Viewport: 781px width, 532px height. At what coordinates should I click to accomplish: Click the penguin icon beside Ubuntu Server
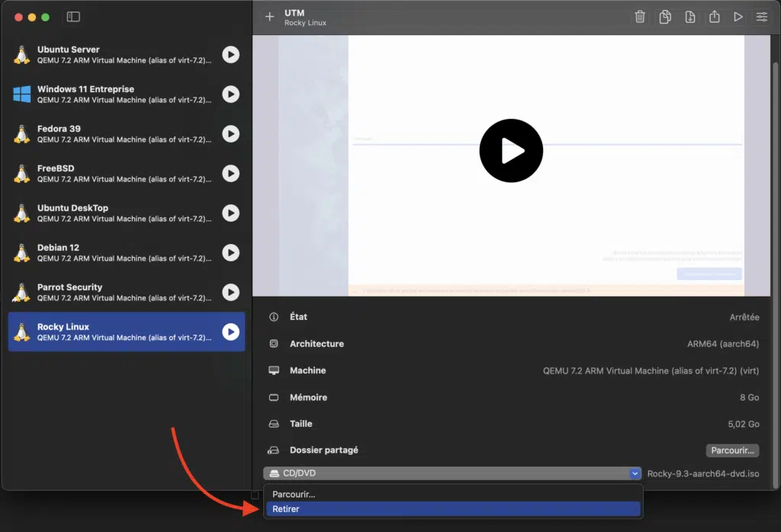coord(21,55)
